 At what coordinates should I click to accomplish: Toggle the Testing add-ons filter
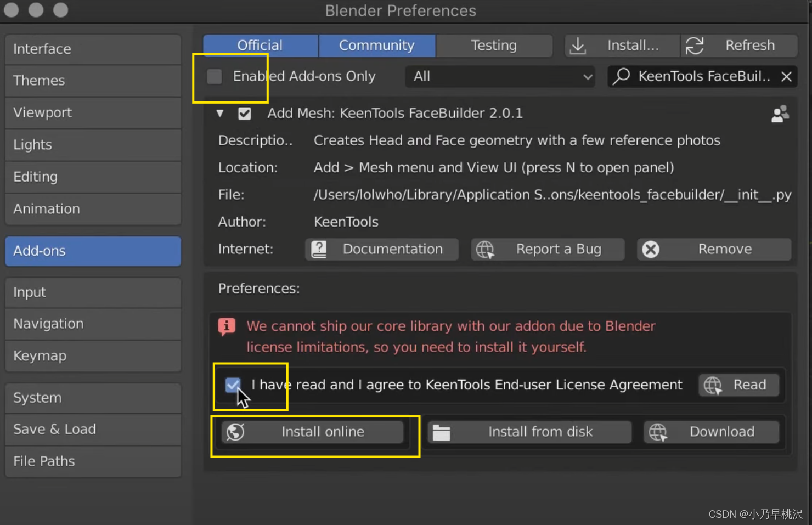tap(494, 46)
